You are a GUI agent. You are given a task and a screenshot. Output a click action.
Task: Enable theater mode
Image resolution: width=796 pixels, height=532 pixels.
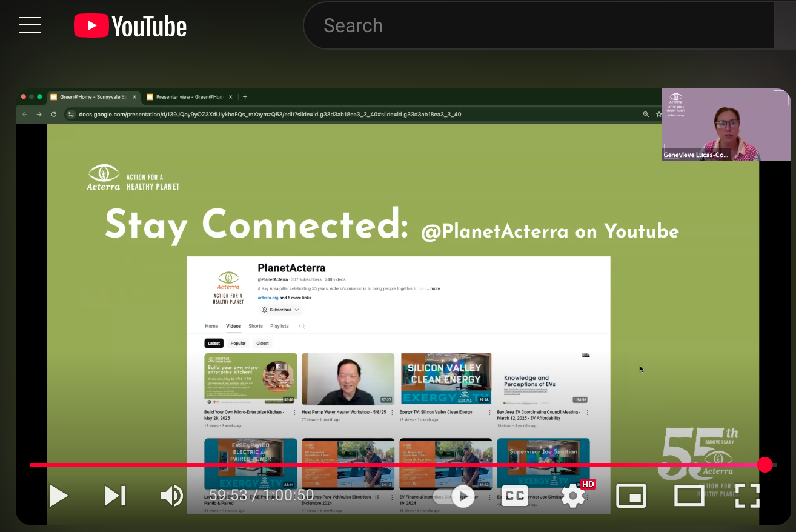[689, 496]
